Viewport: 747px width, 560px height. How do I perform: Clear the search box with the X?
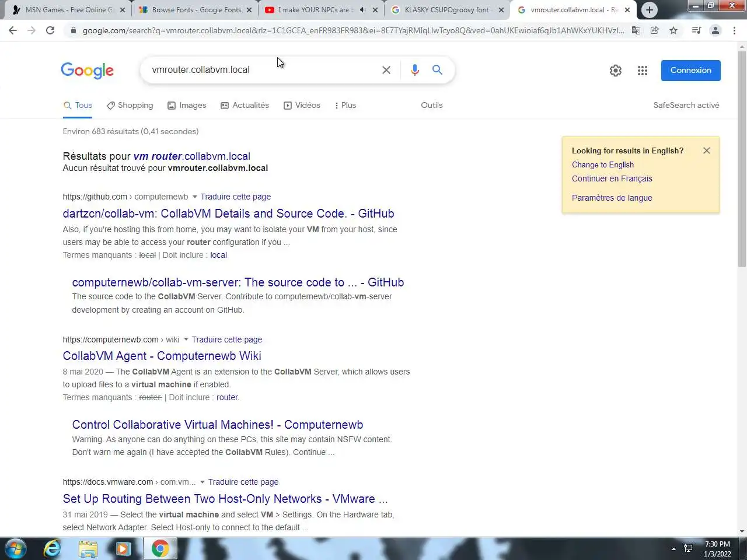(386, 70)
